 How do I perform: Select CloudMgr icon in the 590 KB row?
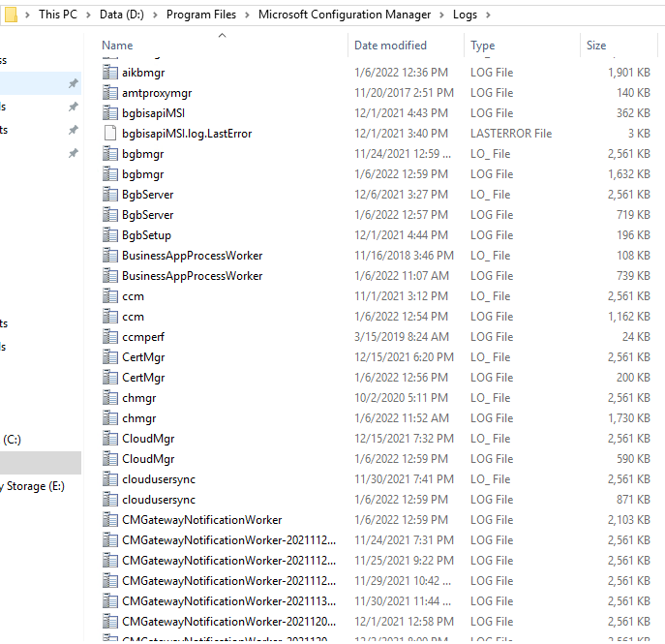tap(110, 459)
